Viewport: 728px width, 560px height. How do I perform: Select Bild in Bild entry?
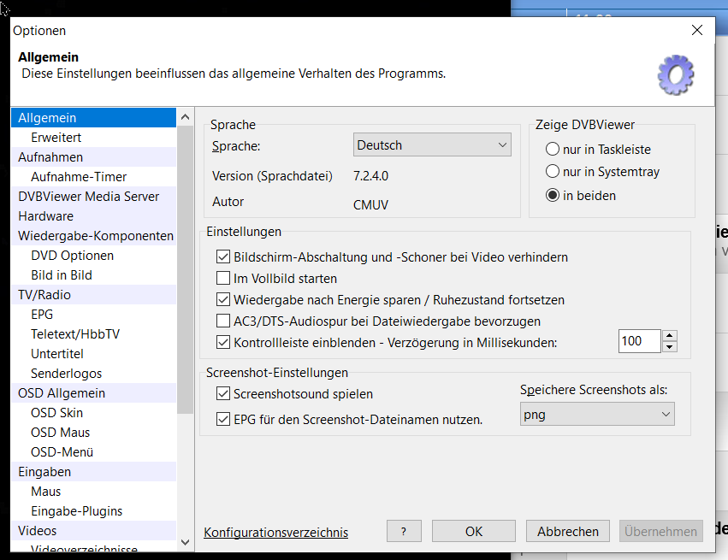(93, 275)
